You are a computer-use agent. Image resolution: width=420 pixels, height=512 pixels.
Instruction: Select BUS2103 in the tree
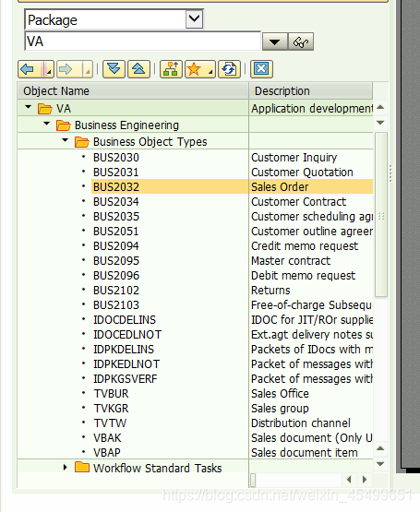tap(116, 305)
